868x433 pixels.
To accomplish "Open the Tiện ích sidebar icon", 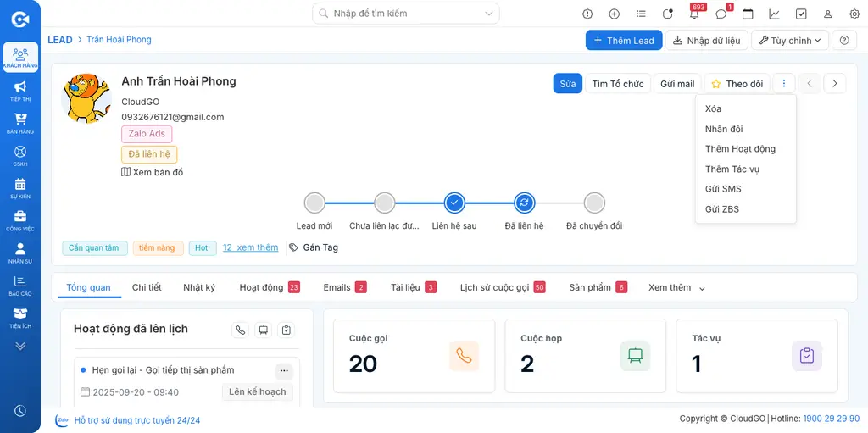I will (20, 318).
